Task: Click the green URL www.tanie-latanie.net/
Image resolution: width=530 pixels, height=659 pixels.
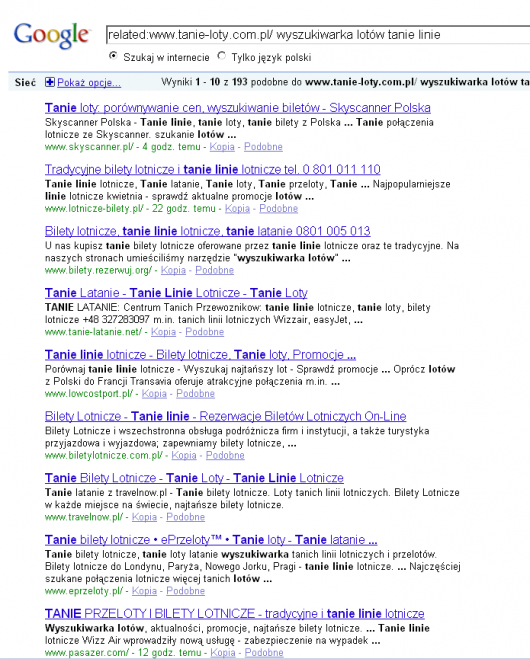Action: click(x=94, y=332)
